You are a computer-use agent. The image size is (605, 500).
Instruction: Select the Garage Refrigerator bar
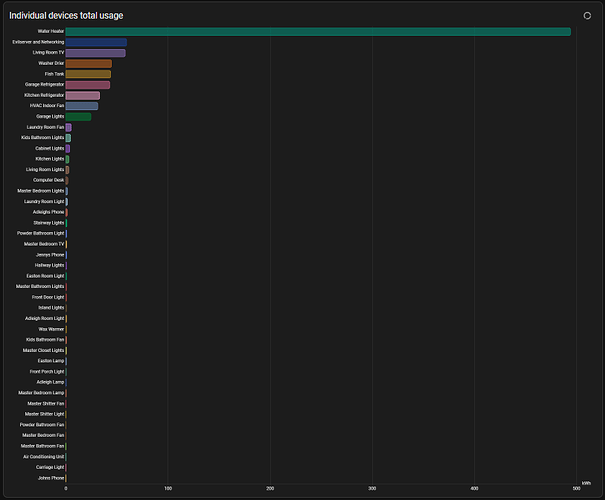pos(88,85)
